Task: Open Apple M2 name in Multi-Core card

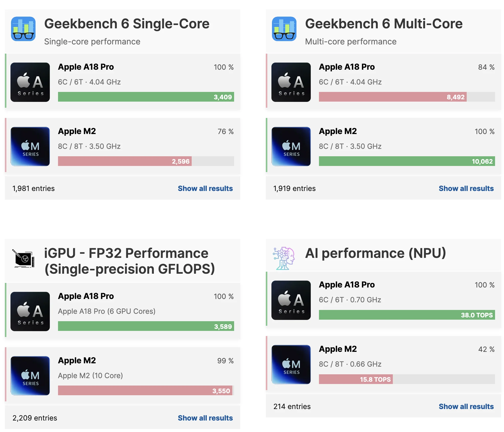Action: coord(338,131)
